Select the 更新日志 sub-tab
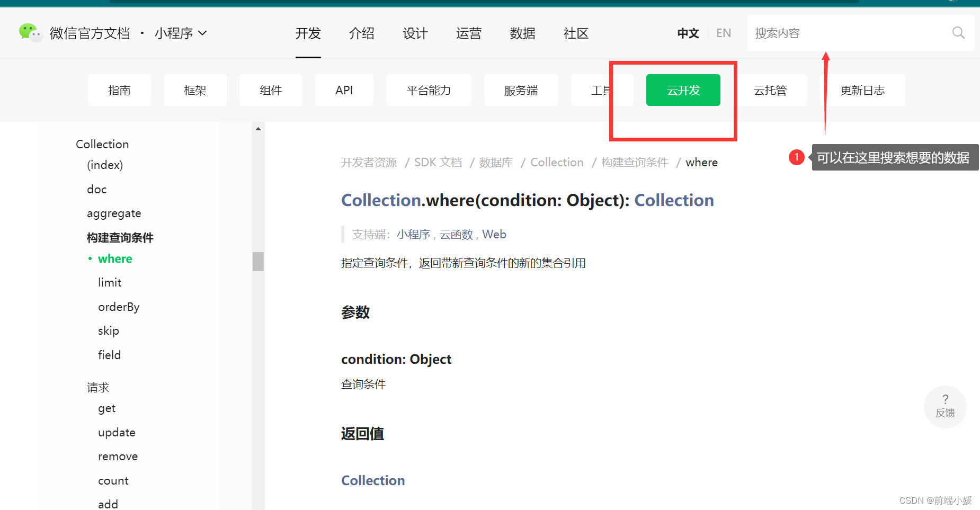The height and width of the screenshot is (510, 980). point(862,90)
